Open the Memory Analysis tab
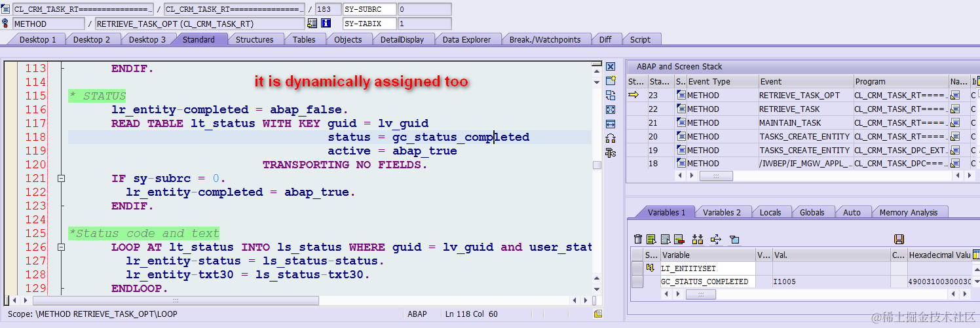Screen dimensions: 980x328 pyautogui.click(x=908, y=212)
